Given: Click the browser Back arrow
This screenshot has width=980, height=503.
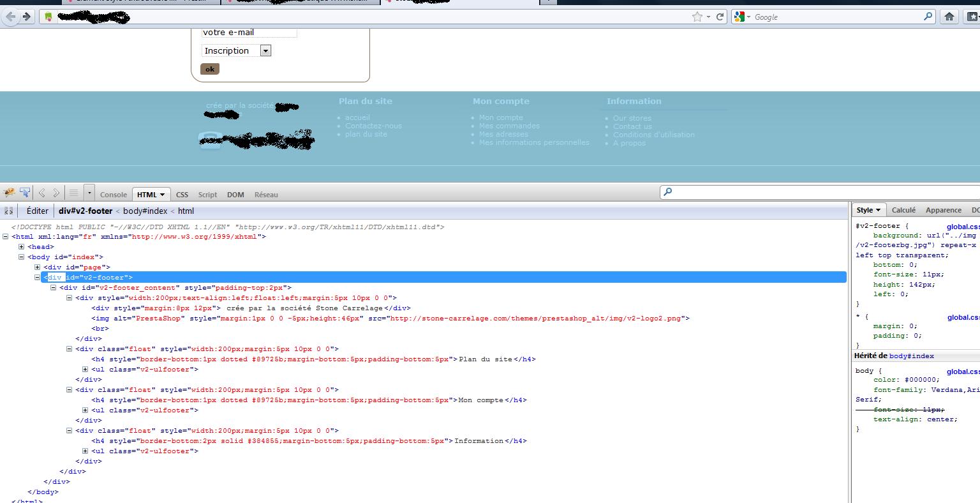Looking at the screenshot, I should 10,17.
